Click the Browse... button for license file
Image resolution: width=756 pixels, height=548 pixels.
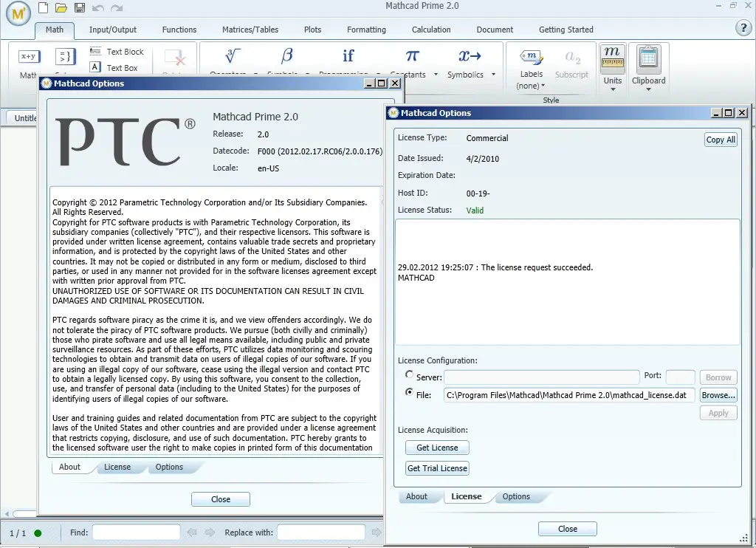(x=718, y=395)
